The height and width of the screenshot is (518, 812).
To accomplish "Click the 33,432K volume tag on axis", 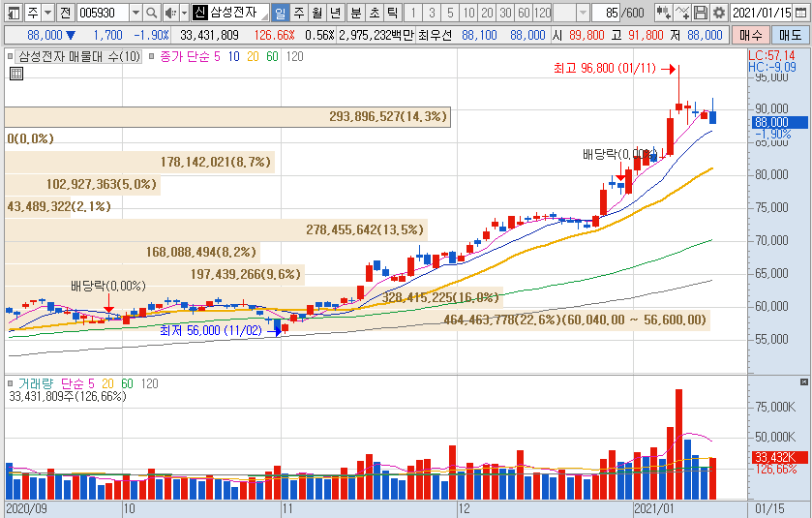I will (x=779, y=457).
